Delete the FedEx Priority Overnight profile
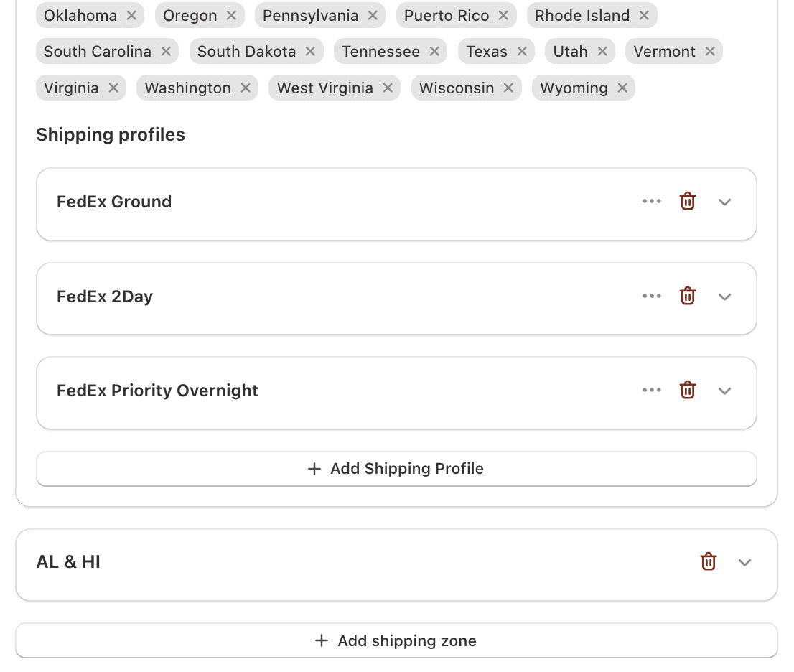Viewport: 794px width, 672px height. click(x=688, y=391)
